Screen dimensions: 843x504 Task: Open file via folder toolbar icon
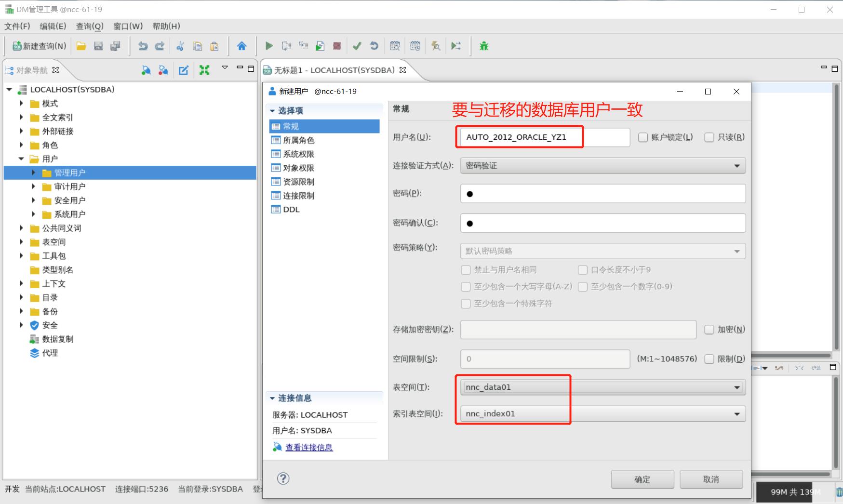(81, 46)
